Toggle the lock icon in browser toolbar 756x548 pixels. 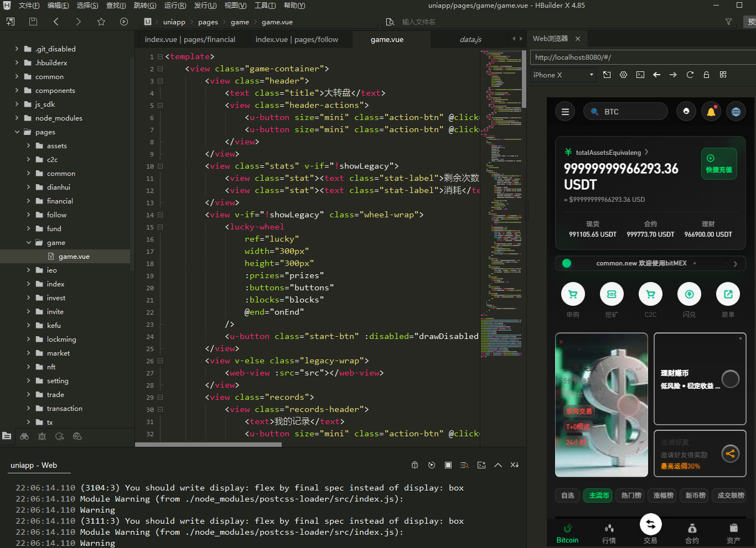706,75
